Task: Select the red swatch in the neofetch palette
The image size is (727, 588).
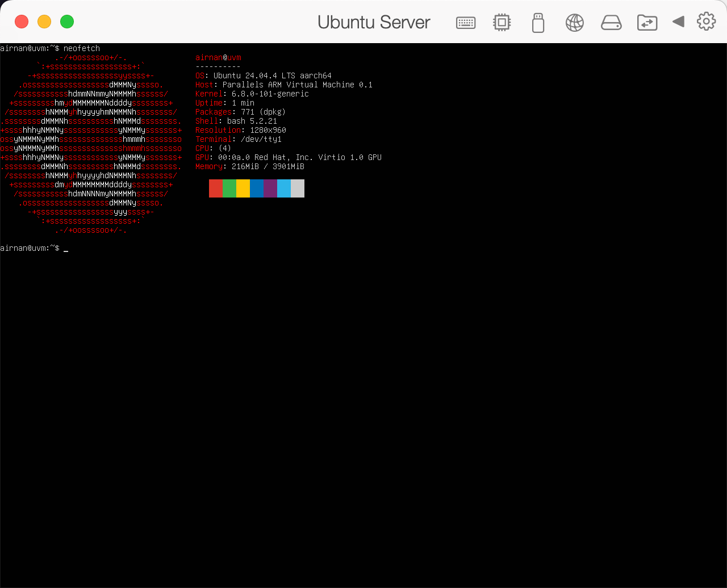Action: point(215,188)
